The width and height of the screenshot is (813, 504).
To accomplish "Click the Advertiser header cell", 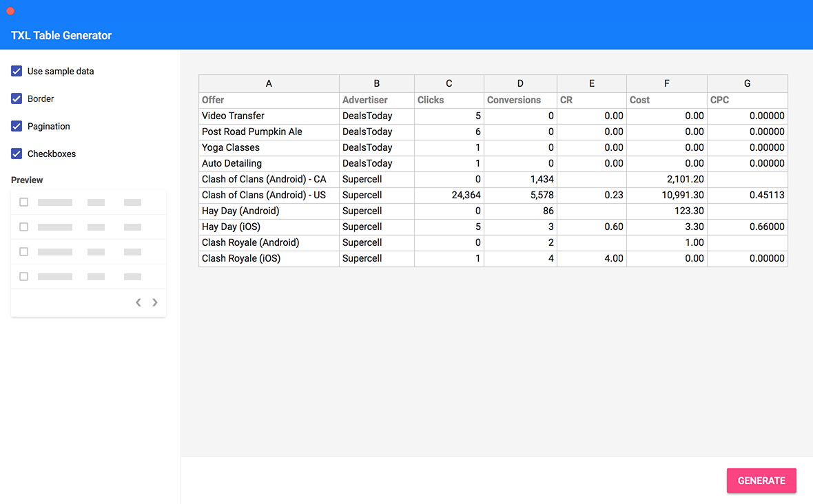I will 376,100.
